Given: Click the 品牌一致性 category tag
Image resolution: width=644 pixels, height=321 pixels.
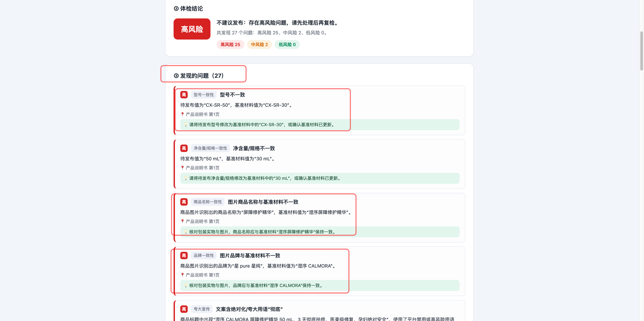Looking at the screenshot, I should click(203, 255).
